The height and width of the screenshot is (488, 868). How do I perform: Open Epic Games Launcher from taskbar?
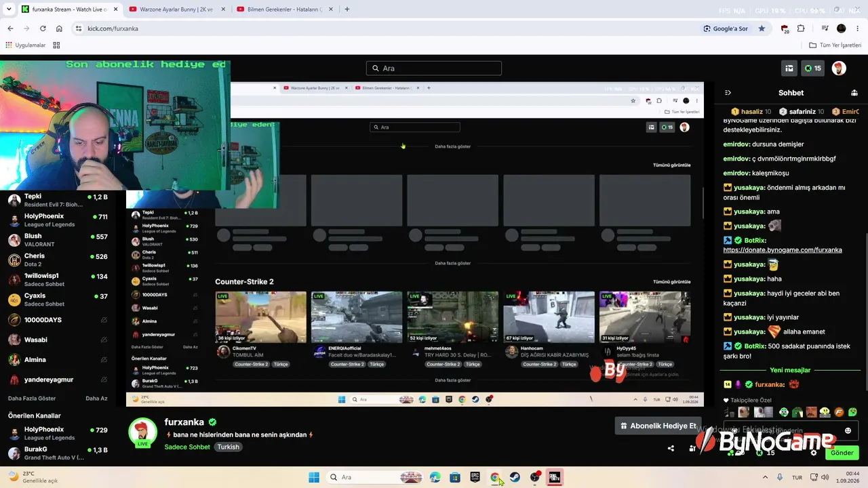[475, 477]
